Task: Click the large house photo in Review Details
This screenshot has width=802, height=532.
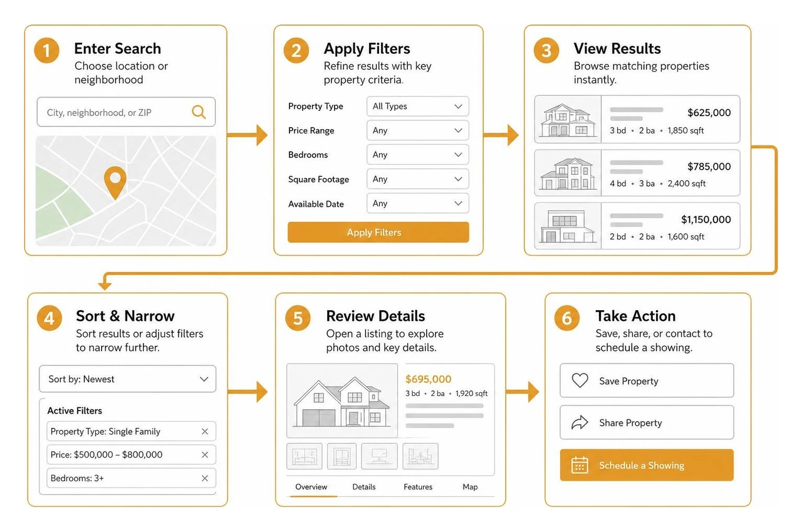Action: click(342, 401)
